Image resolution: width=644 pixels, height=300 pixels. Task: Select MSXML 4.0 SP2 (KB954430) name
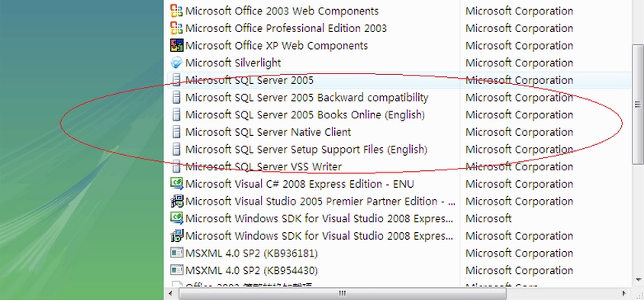pyautogui.click(x=251, y=270)
